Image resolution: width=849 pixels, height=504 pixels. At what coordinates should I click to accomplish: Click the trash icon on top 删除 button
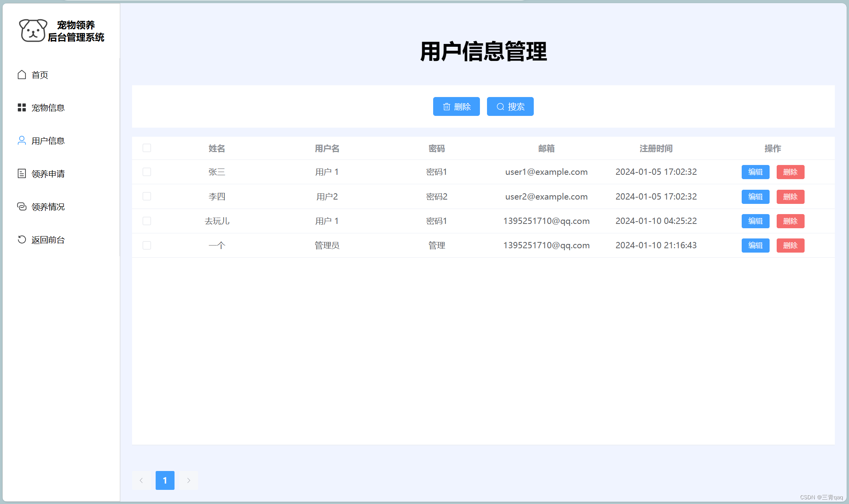[x=447, y=107]
